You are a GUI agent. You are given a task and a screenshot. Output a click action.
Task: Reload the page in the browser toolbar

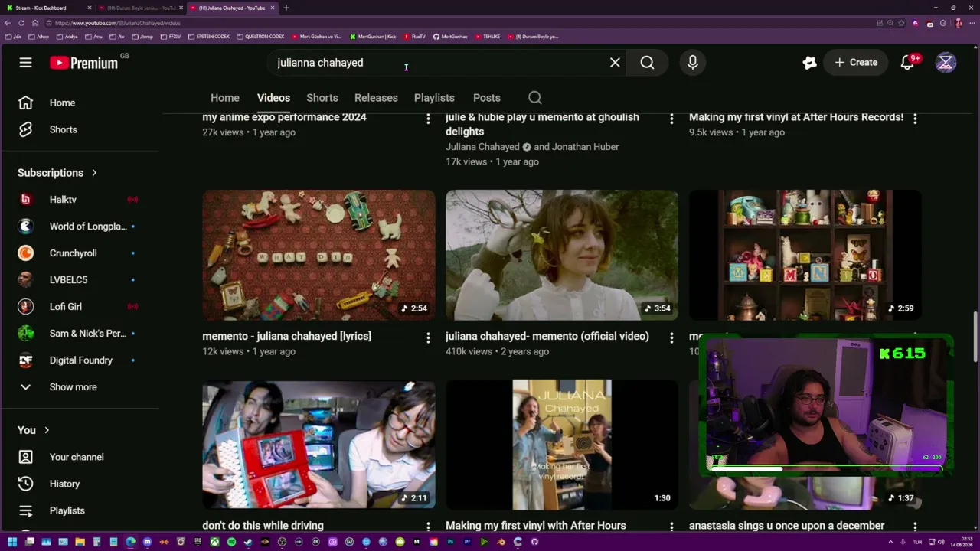pos(21,23)
